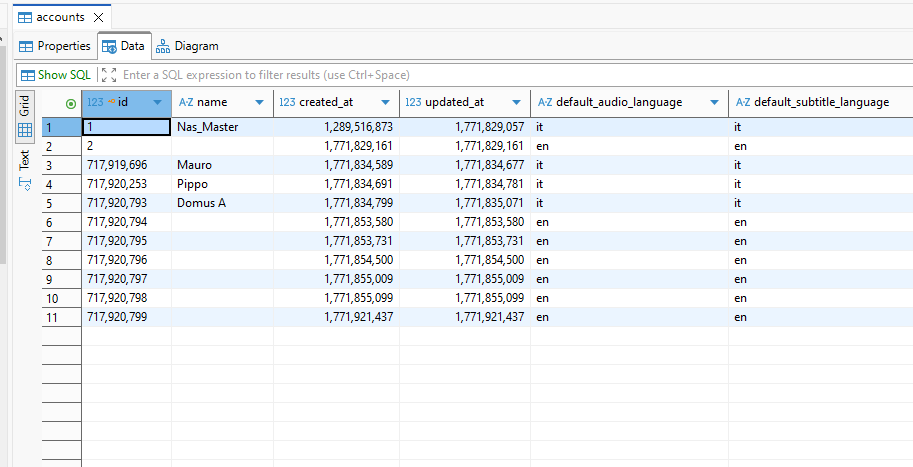Click the expand filter panel icon
913x467 pixels.
(109, 75)
